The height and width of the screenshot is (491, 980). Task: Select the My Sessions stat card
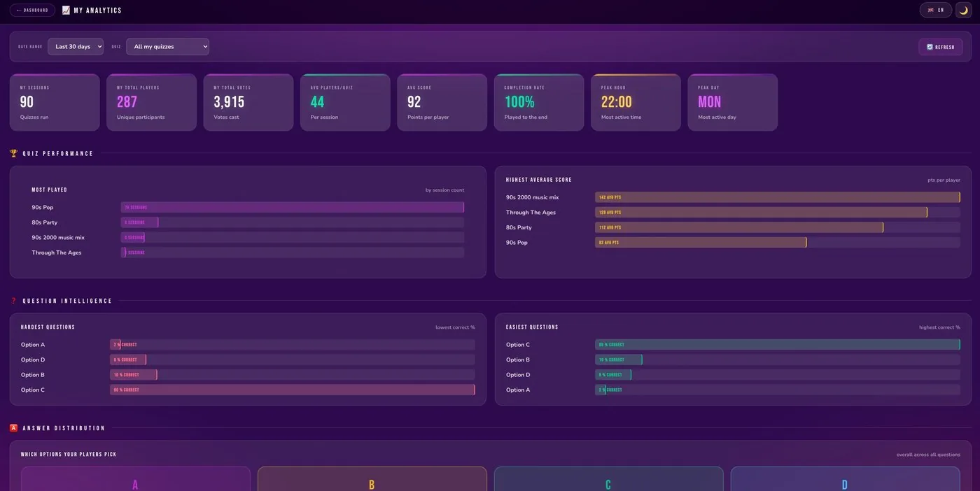[x=55, y=102]
